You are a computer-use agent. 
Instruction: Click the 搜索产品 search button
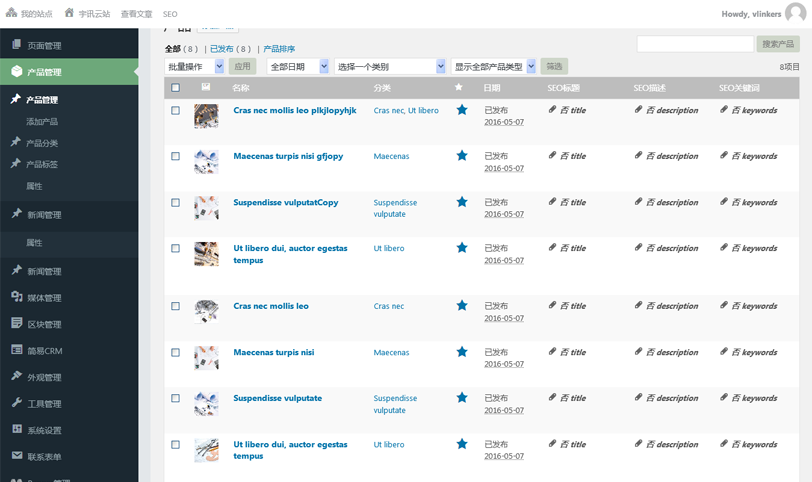778,44
